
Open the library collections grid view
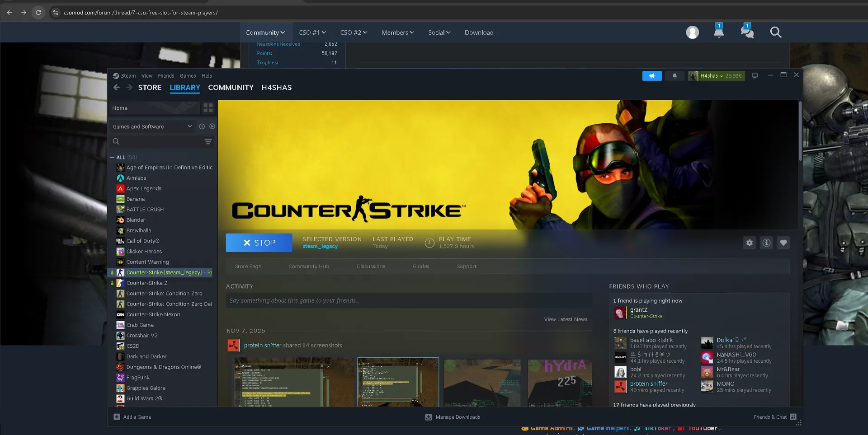click(x=208, y=108)
